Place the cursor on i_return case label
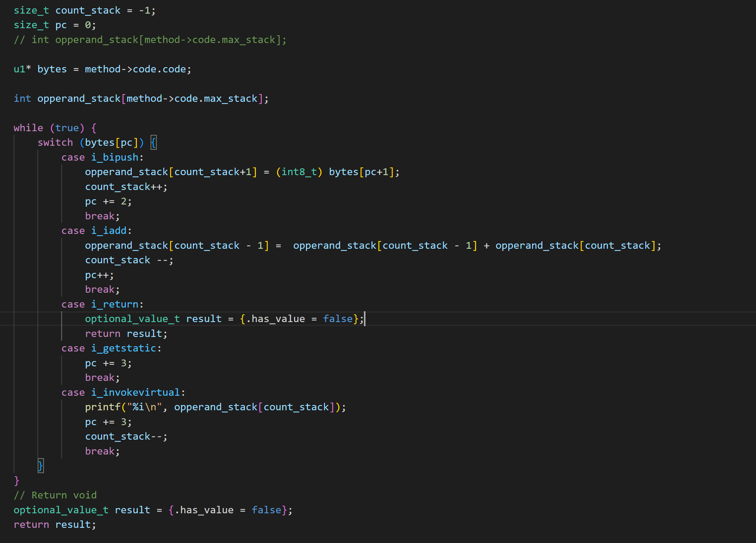The width and height of the screenshot is (756, 543). pos(114,304)
